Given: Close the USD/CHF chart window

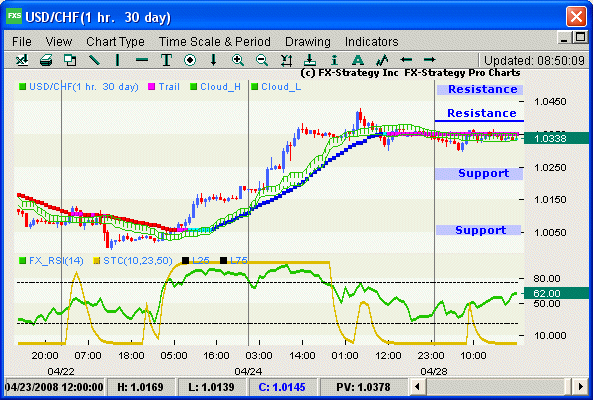Looking at the screenshot, I should 576,17.
